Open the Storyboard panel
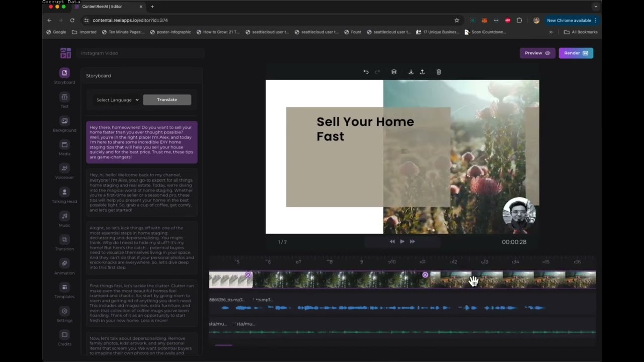Image resolution: width=644 pixels, height=362 pixels. click(64, 76)
